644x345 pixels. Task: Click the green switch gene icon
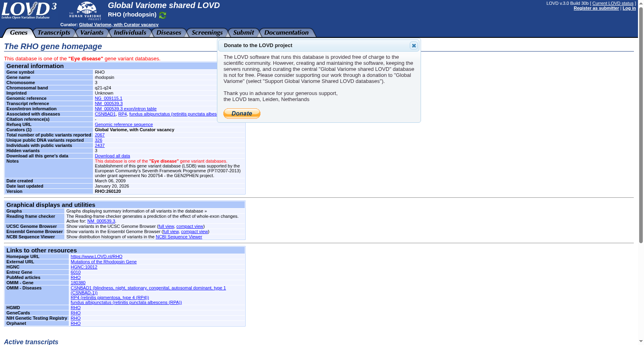163,15
